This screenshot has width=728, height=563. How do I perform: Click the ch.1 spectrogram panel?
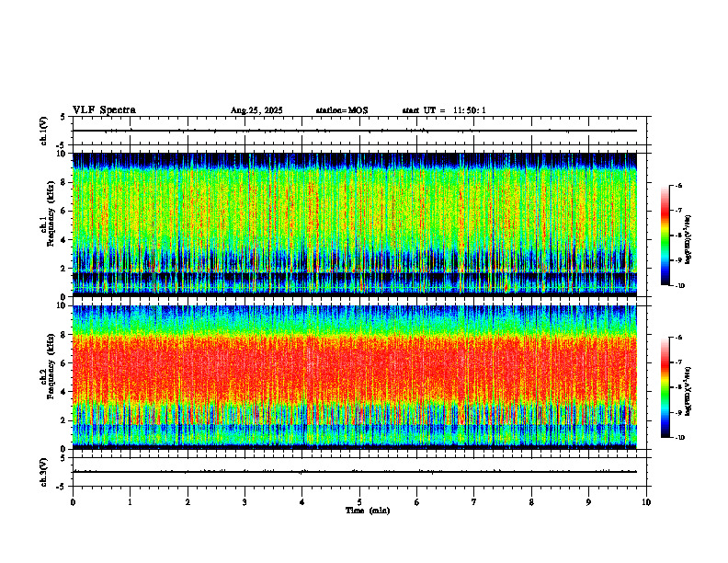tap(355, 224)
